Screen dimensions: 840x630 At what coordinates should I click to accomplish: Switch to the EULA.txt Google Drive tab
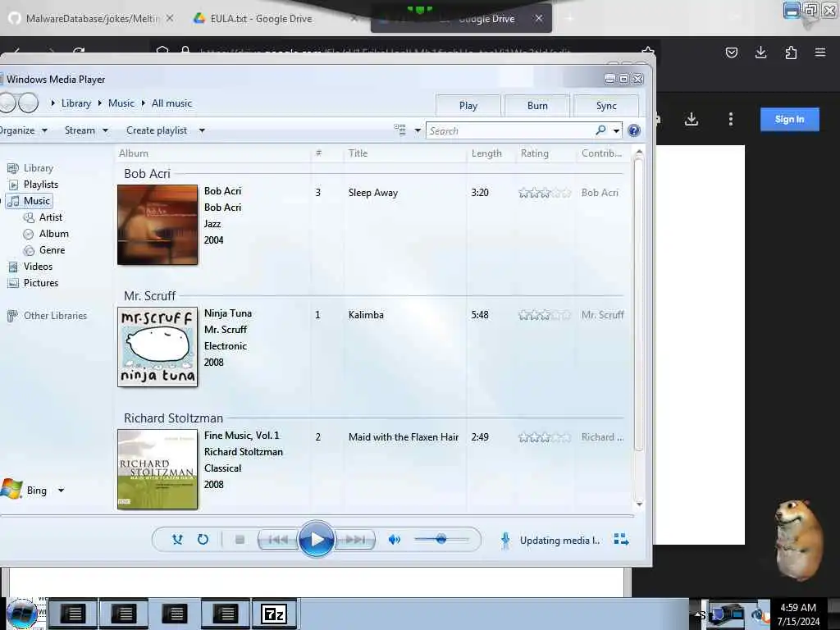(x=261, y=19)
